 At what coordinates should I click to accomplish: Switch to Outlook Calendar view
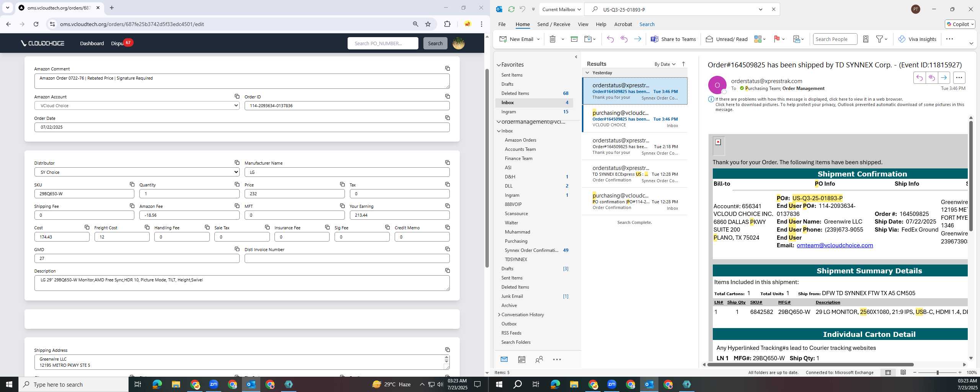pos(521,359)
